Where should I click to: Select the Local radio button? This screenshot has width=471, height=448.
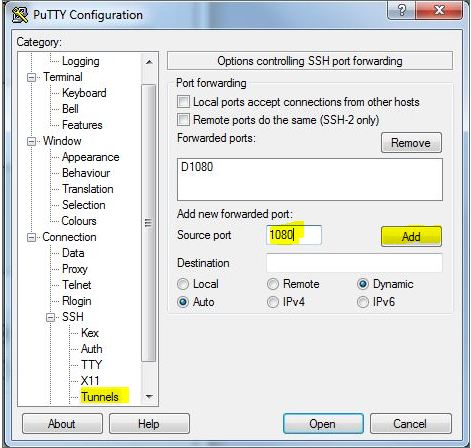click(183, 284)
